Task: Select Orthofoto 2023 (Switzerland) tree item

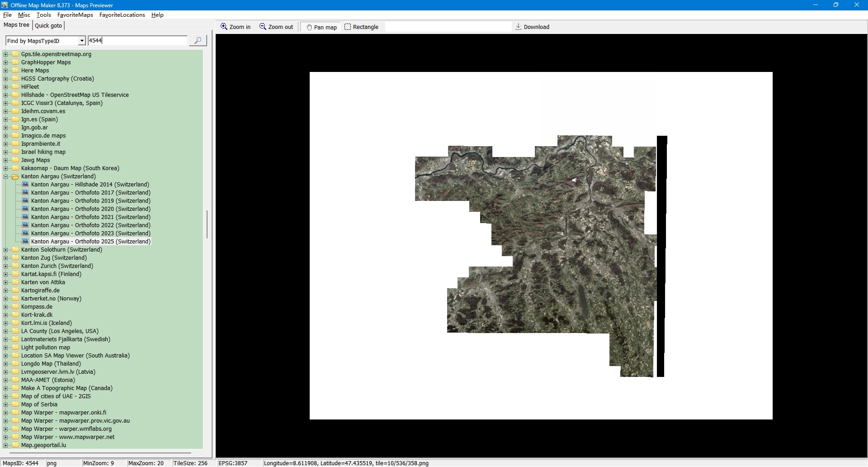Action: (90, 233)
